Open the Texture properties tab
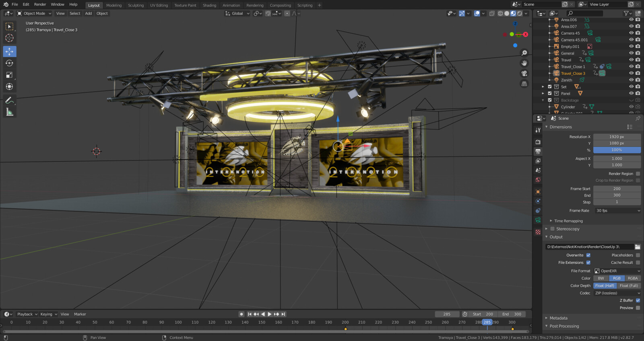Viewport: 644px width, 341px height. pos(538,232)
